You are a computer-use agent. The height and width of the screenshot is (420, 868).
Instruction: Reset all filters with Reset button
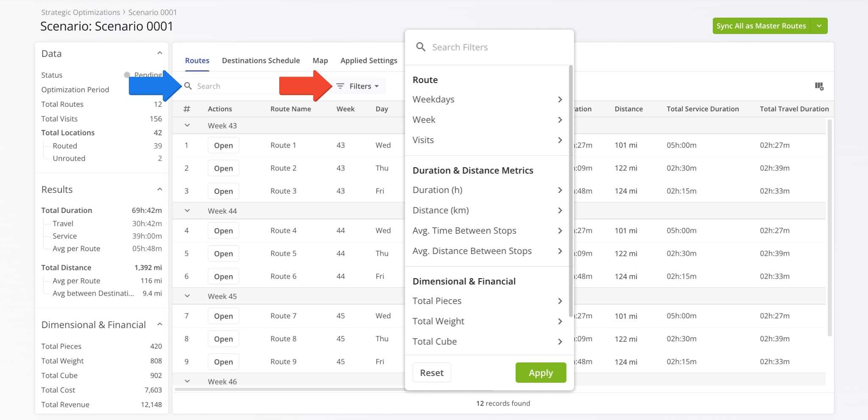[431, 373]
